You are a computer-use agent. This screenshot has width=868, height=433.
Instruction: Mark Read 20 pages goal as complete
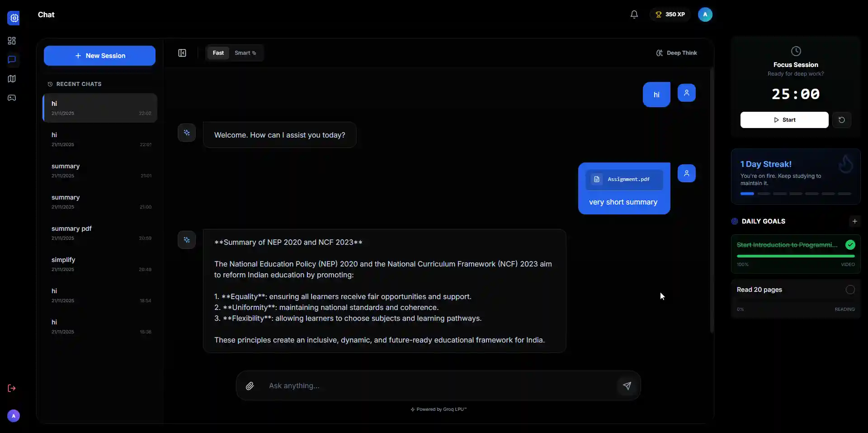(850, 290)
